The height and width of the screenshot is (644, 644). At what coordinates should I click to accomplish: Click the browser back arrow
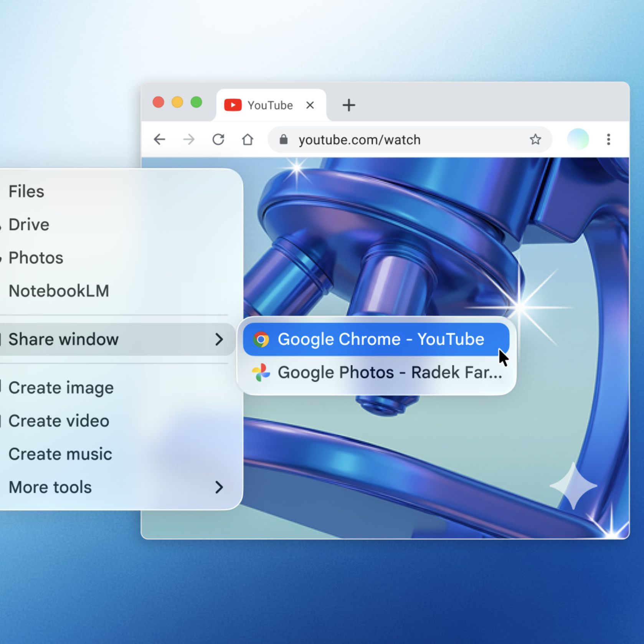[x=159, y=139]
